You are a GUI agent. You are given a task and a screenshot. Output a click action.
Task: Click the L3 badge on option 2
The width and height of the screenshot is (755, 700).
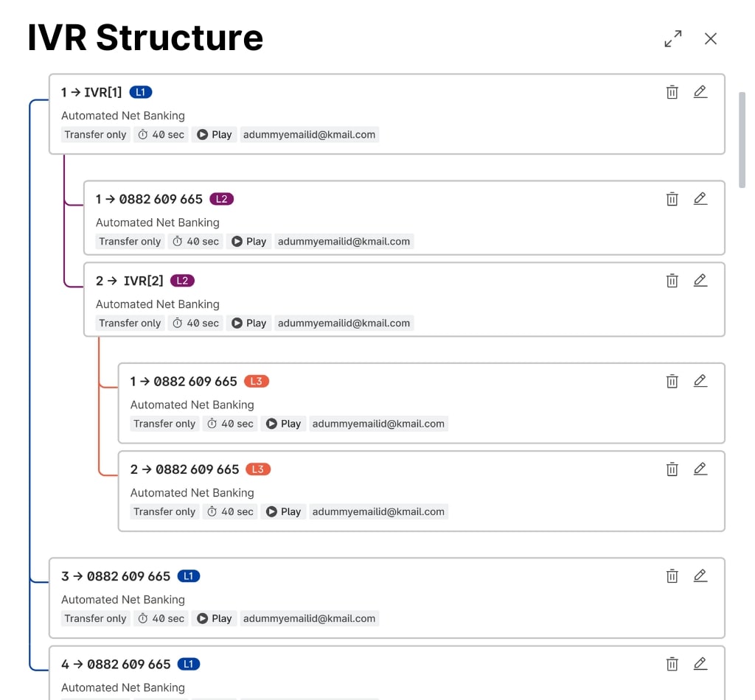257,469
